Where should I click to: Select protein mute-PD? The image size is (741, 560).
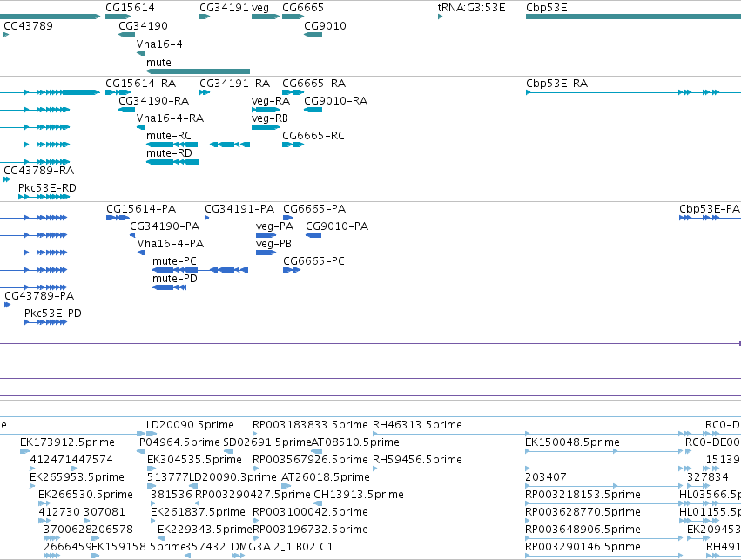tap(175, 279)
